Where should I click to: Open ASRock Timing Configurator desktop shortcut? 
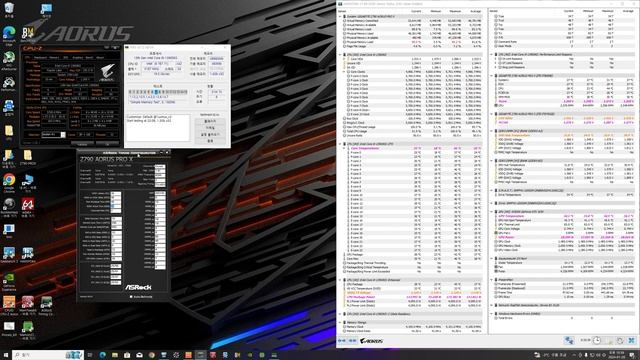tap(46, 305)
